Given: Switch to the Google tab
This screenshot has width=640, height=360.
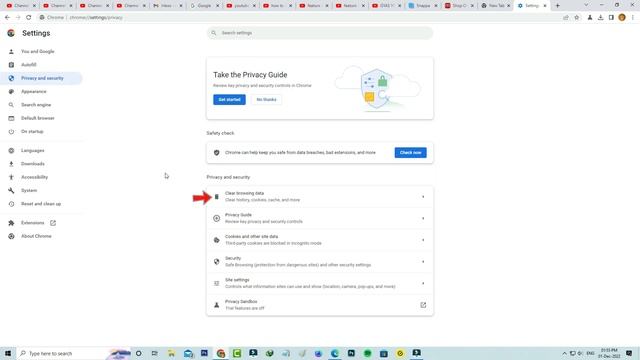Looking at the screenshot, I should [204, 6].
